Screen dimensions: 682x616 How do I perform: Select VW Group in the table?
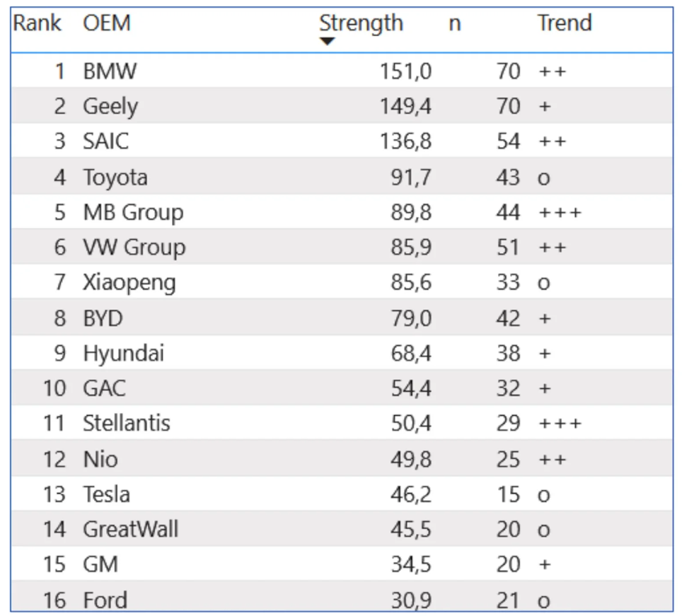pos(134,248)
